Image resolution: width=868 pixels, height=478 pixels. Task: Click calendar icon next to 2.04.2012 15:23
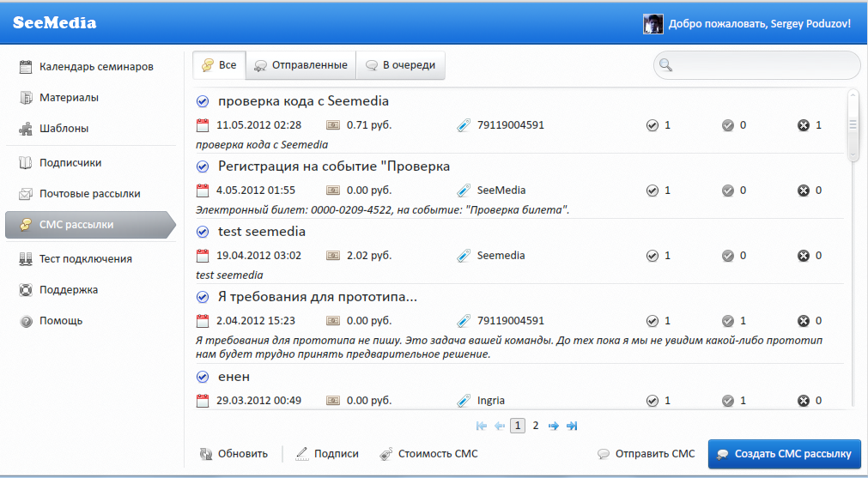pyautogui.click(x=203, y=321)
